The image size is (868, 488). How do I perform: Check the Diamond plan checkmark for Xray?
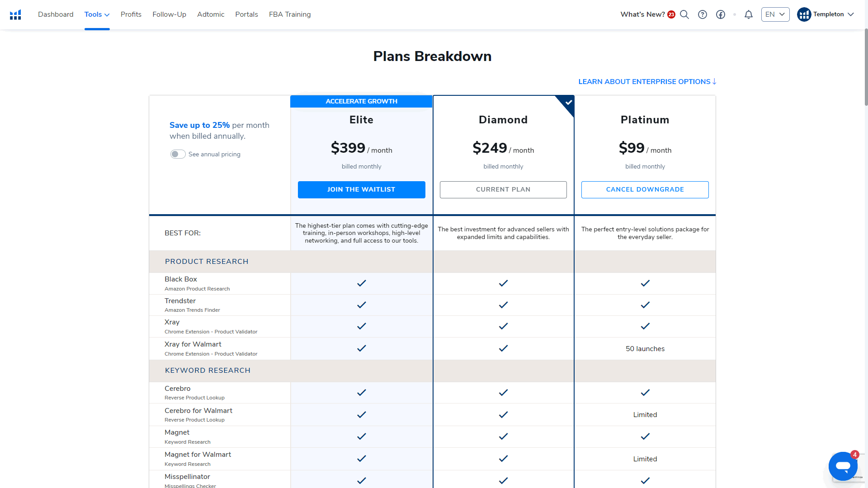pos(503,327)
